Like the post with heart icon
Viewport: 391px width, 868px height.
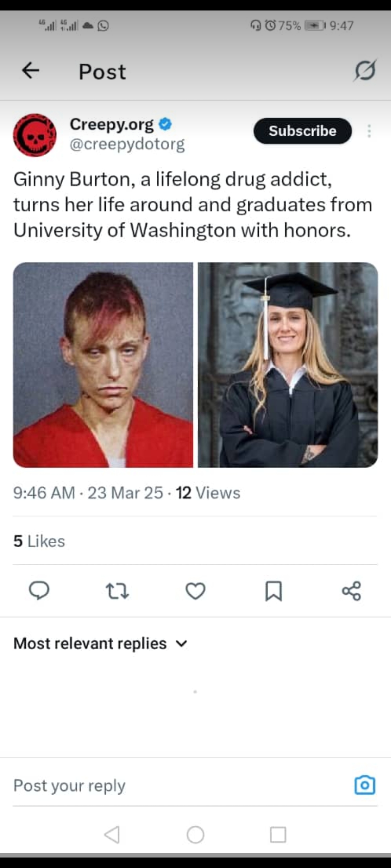click(195, 591)
